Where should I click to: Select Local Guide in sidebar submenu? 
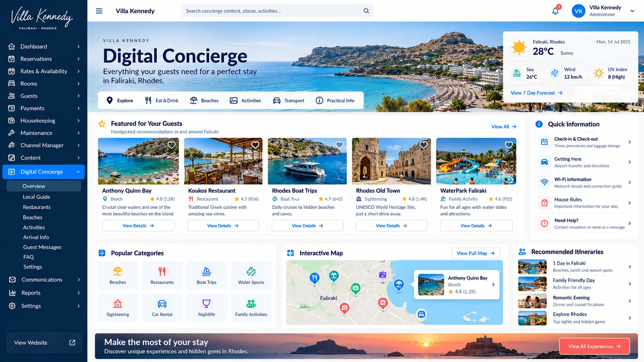(36, 197)
